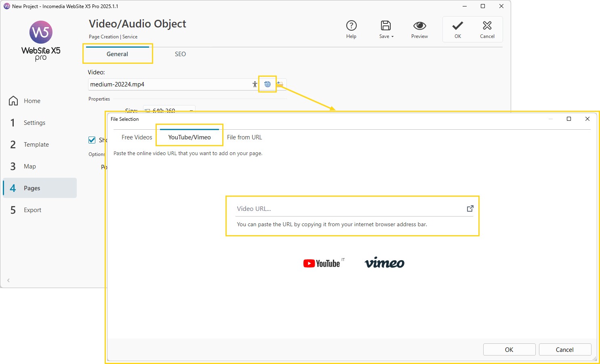Switch to the General tab
This screenshot has height=364, width=600.
[x=117, y=54]
